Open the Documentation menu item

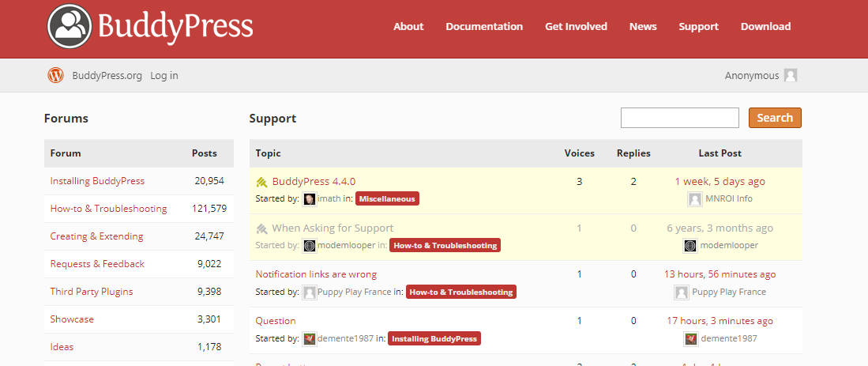(484, 27)
